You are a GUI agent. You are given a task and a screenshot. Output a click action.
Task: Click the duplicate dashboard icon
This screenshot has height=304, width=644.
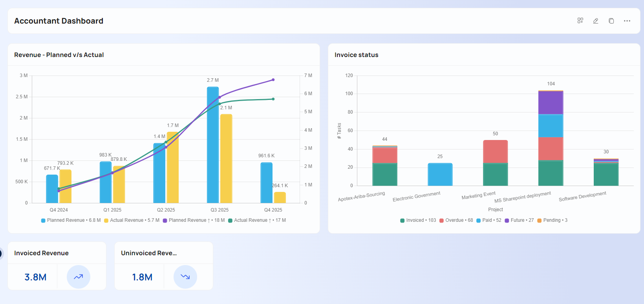[611, 21]
